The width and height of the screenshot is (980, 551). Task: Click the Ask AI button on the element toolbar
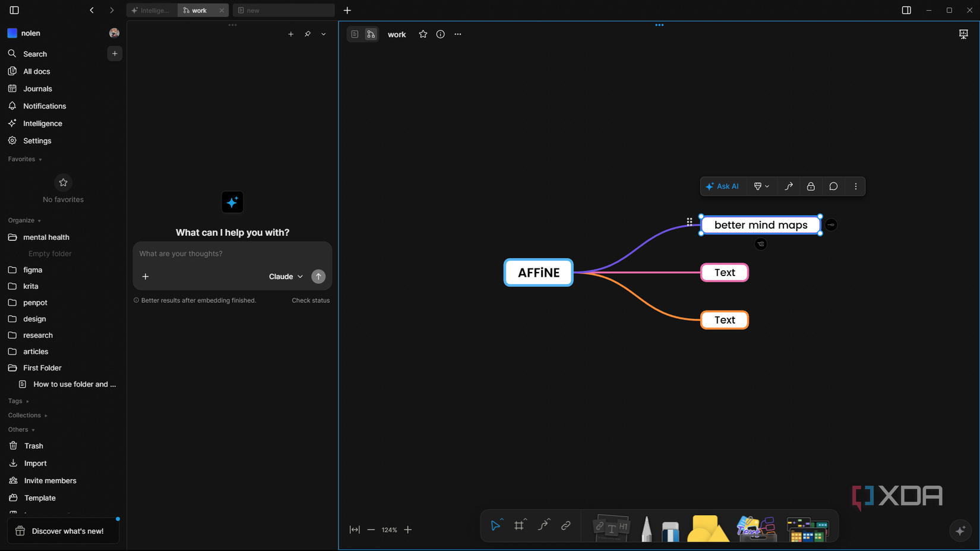click(x=722, y=186)
